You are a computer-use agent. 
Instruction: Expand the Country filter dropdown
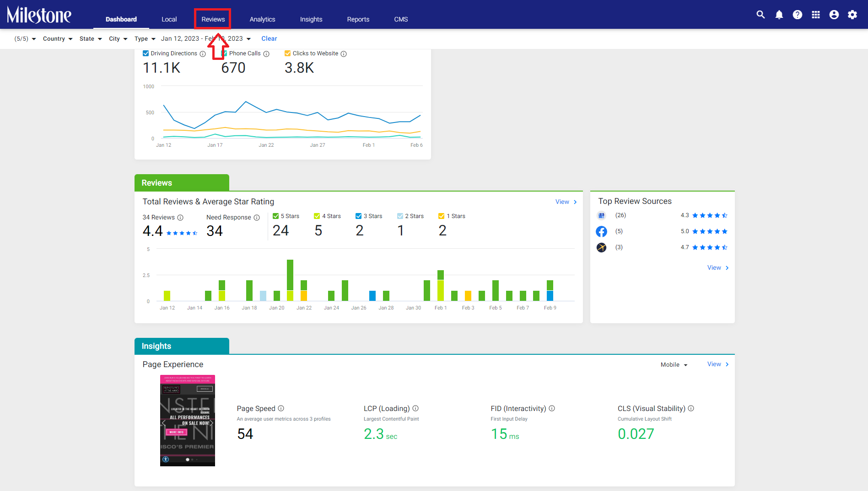pyautogui.click(x=58, y=39)
